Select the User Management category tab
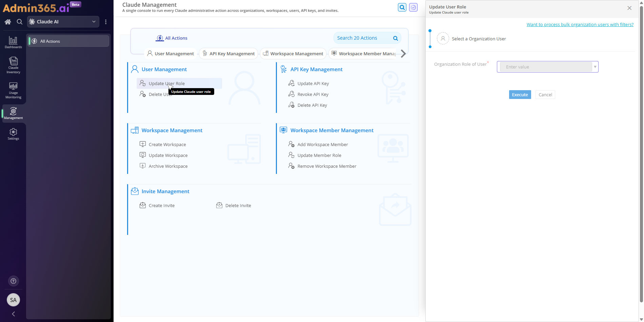This screenshot has height=322, width=644. [170, 54]
